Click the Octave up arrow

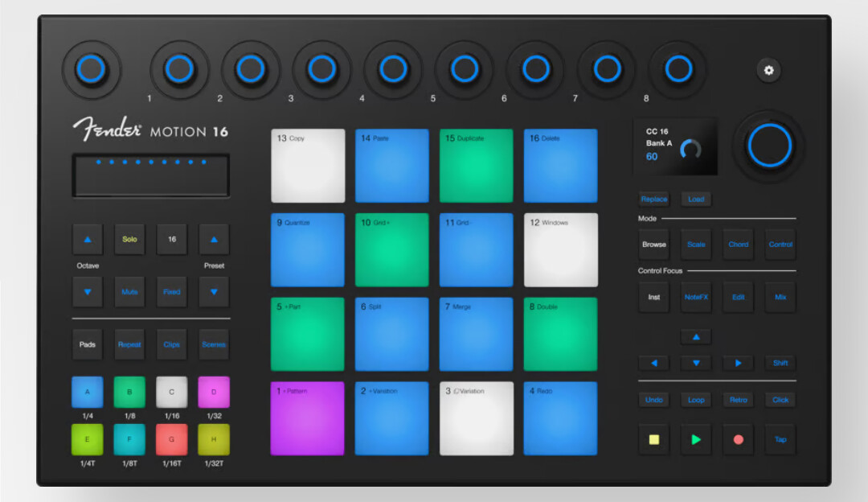coord(88,240)
